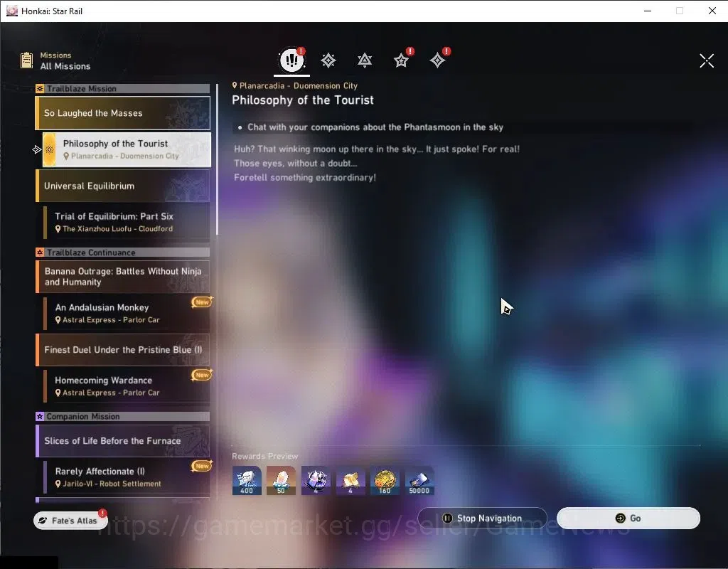Viewport: 728px width, 569px height.
Task: Expand Finest Duel Under the Pristine Blue
Action: point(122,350)
